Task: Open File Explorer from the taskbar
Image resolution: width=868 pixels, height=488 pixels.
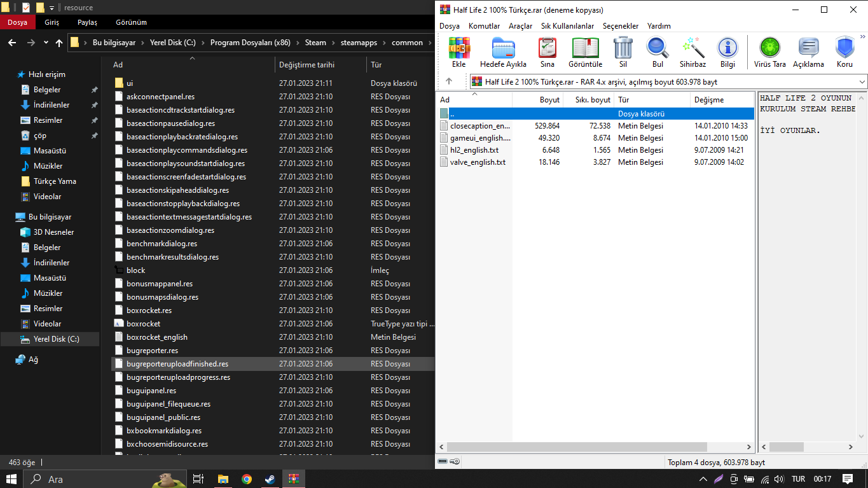Action: click(223, 479)
